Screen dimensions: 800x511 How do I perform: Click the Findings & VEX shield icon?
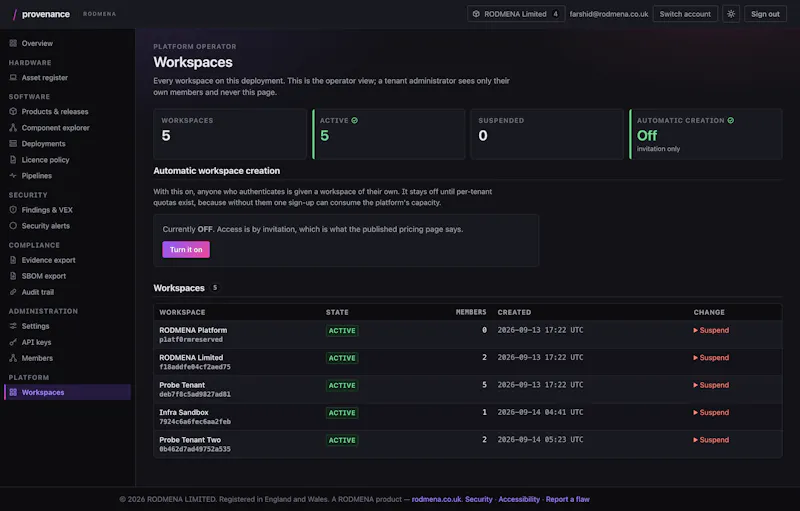13,210
